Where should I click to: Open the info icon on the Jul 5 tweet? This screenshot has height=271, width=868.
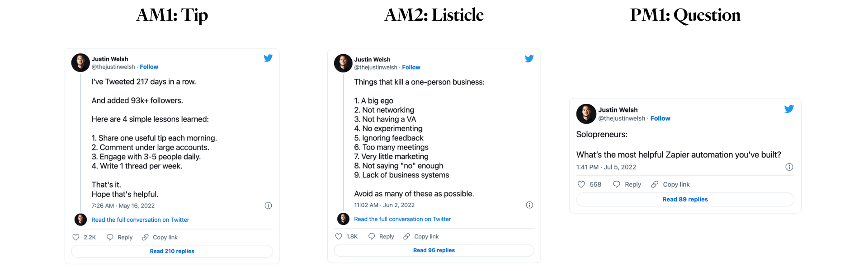pyautogui.click(x=789, y=167)
